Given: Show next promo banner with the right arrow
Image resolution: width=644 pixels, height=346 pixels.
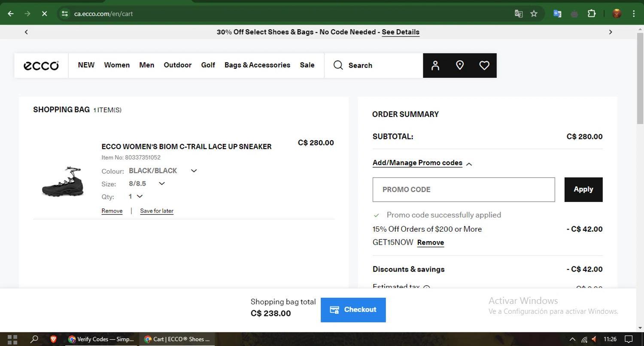Looking at the screenshot, I should point(611,32).
